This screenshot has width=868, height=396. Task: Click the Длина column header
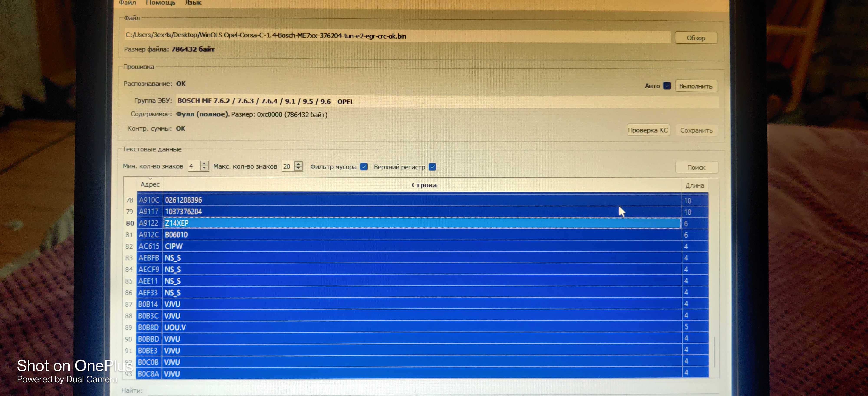tap(694, 185)
